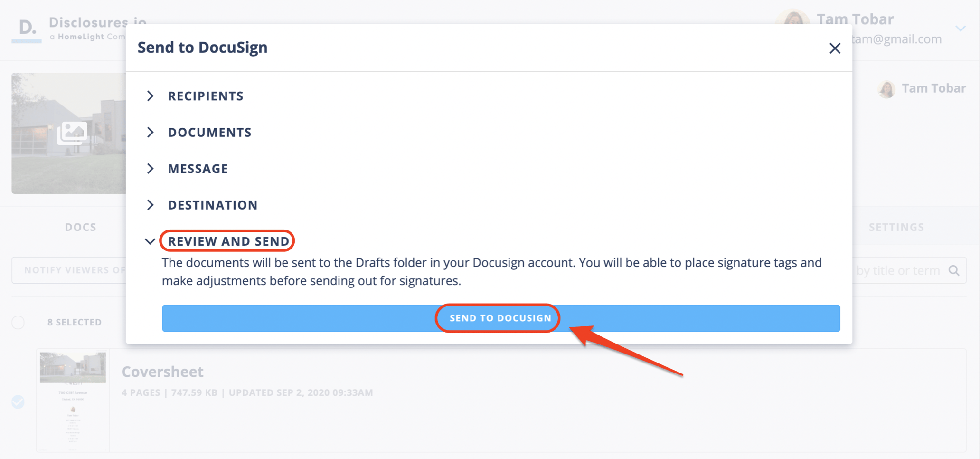
Task: Close the Send to DocuSign dialog
Action: 835,48
